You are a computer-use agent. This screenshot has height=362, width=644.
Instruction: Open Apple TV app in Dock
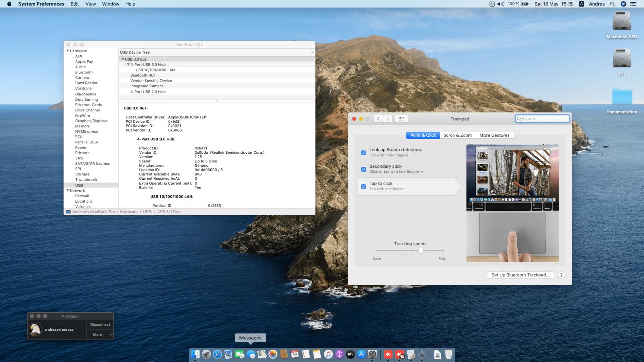click(350, 354)
